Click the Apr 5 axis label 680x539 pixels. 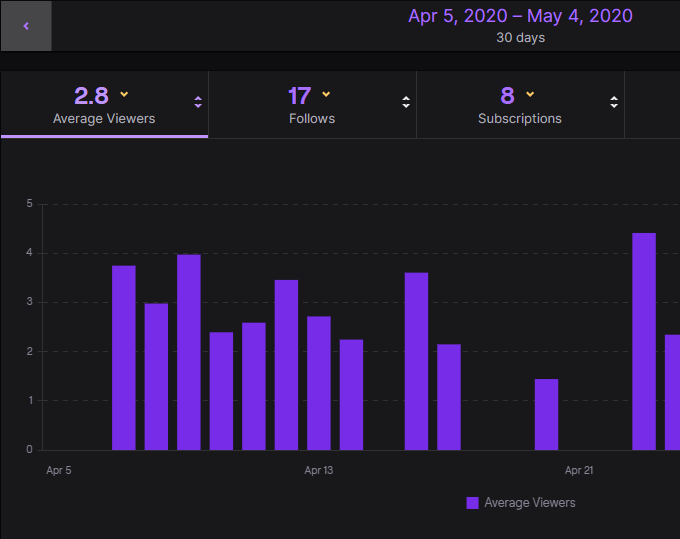click(x=59, y=470)
